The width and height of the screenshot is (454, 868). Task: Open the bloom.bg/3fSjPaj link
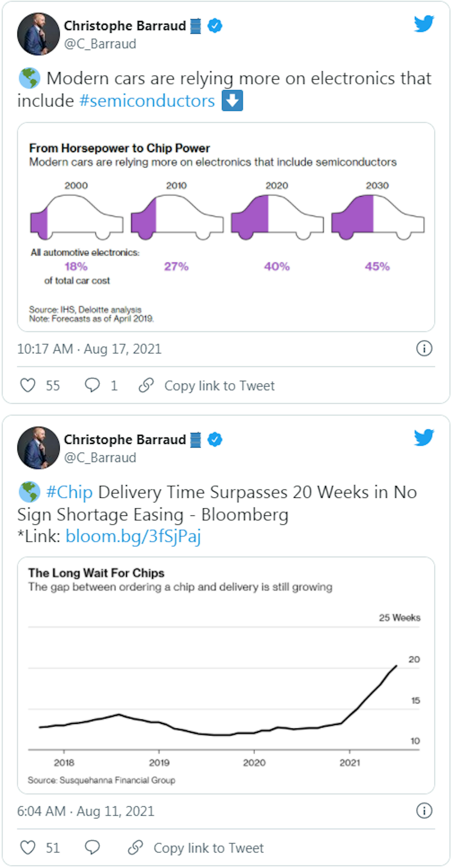[133, 536]
